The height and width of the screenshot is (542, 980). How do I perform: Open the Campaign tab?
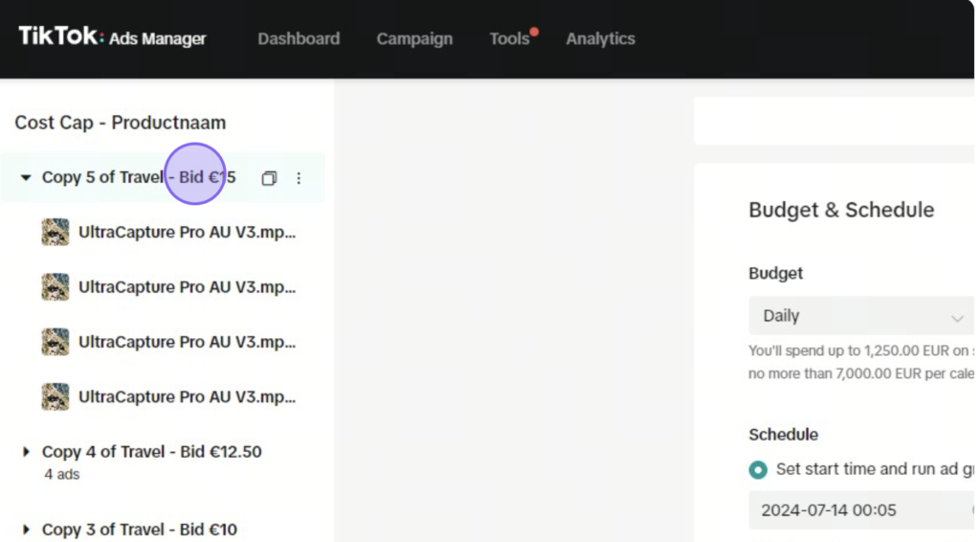pyautogui.click(x=414, y=38)
